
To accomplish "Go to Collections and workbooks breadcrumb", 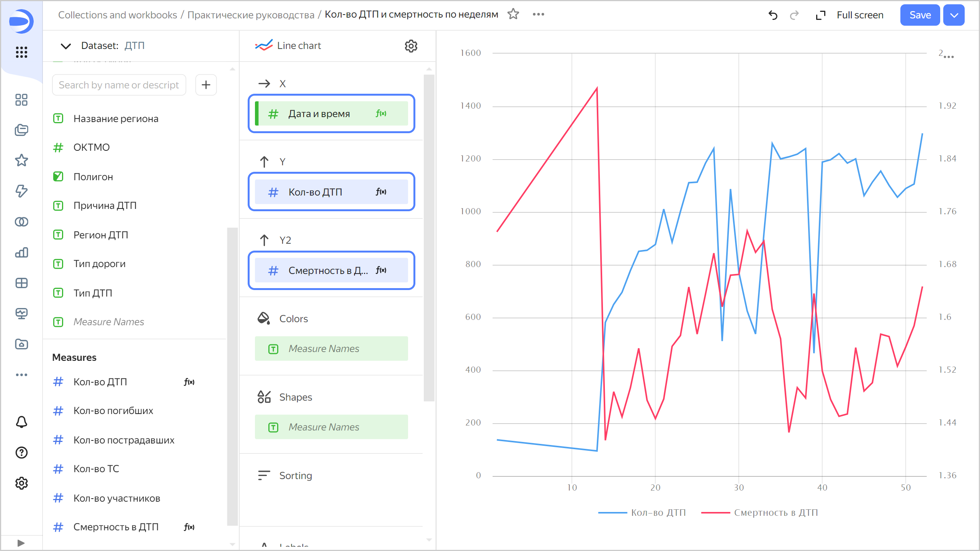I will 118,15.
